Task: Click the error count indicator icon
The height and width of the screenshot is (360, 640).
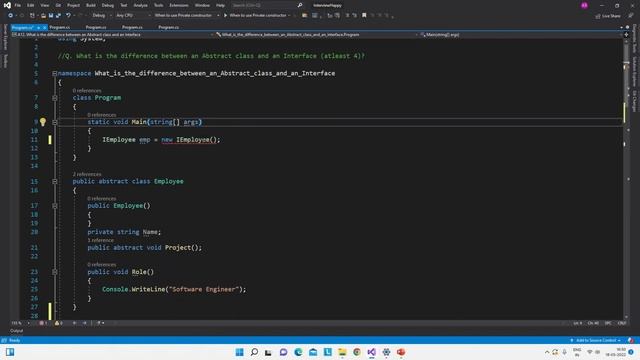Action: (43, 323)
